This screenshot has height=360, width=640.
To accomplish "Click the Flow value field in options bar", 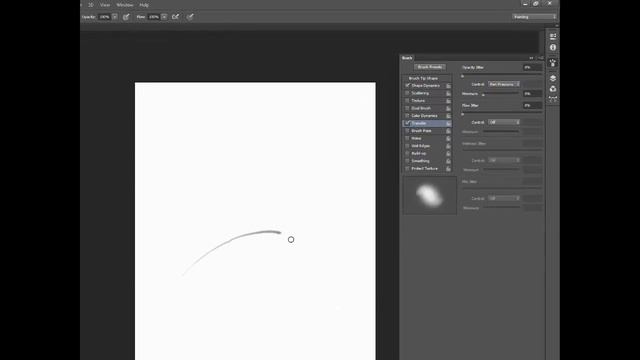I will point(154,17).
